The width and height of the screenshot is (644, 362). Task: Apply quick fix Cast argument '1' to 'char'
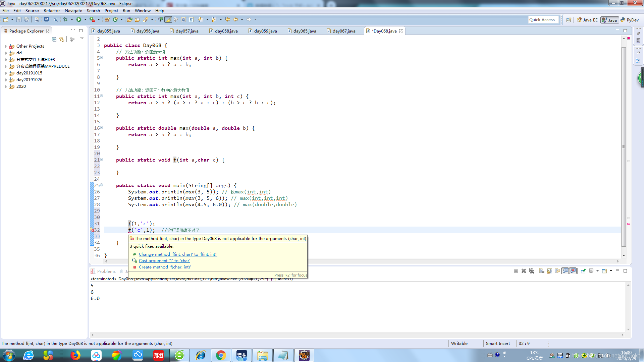point(164,261)
